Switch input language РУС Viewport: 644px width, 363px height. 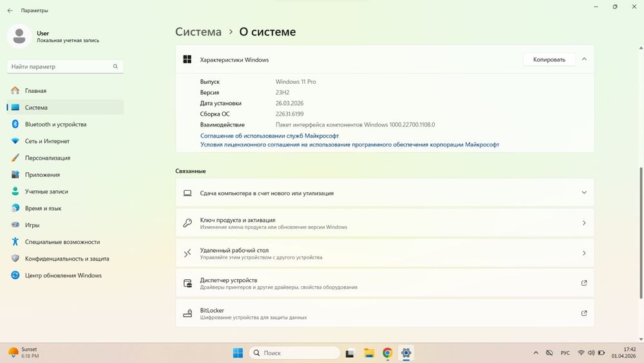coord(565,353)
